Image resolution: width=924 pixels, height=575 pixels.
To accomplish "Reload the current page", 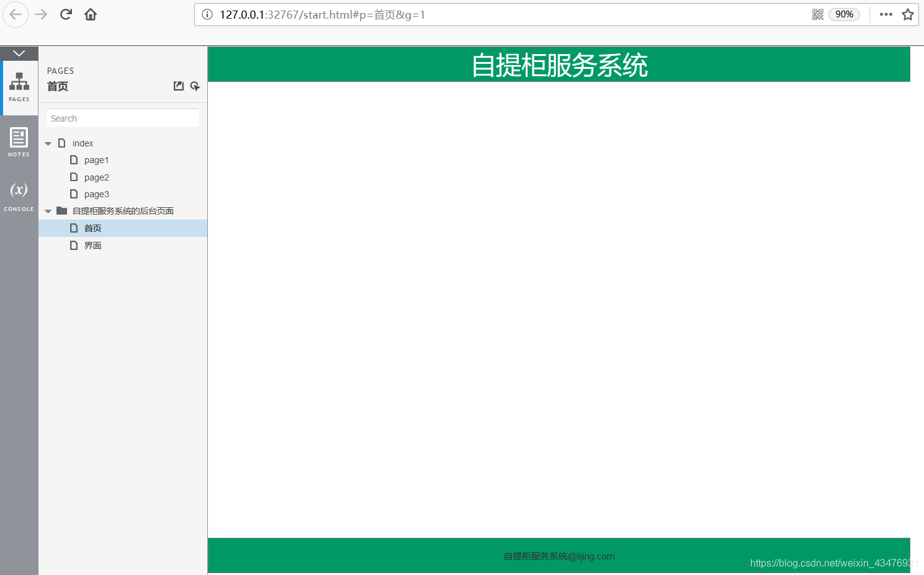I will click(66, 14).
